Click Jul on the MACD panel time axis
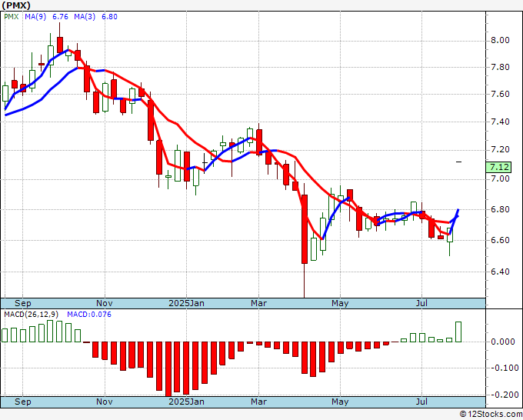This screenshot has width=523, height=420. tap(422, 402)
